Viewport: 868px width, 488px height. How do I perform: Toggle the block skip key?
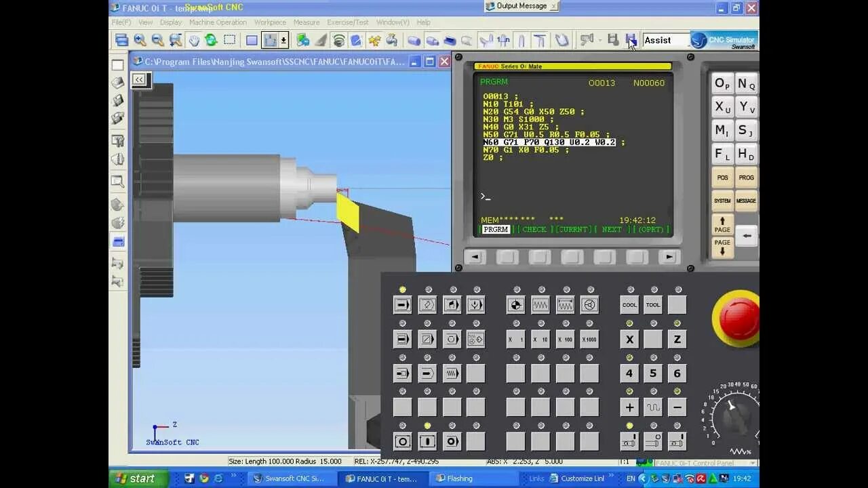tap(427, 339)
